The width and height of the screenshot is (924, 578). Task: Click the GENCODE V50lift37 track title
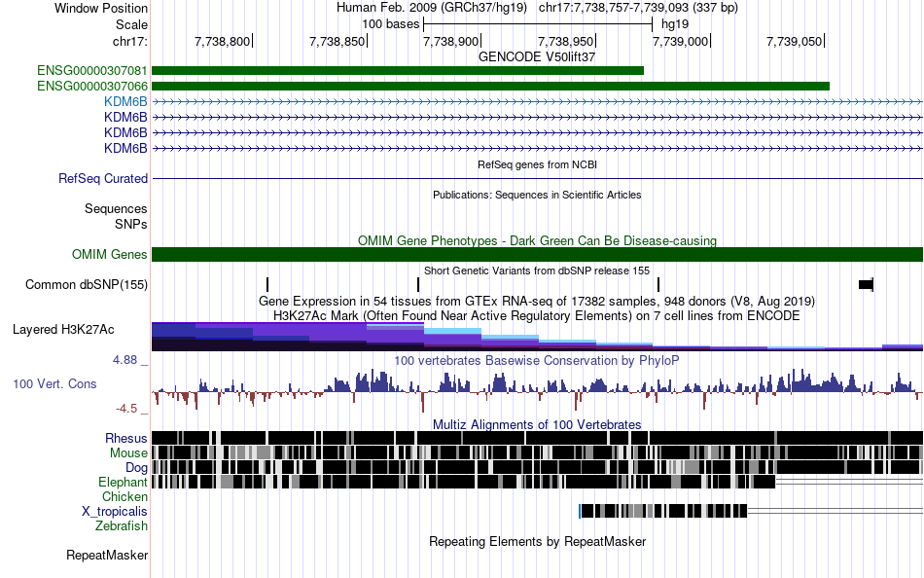[x=537, y=56]
